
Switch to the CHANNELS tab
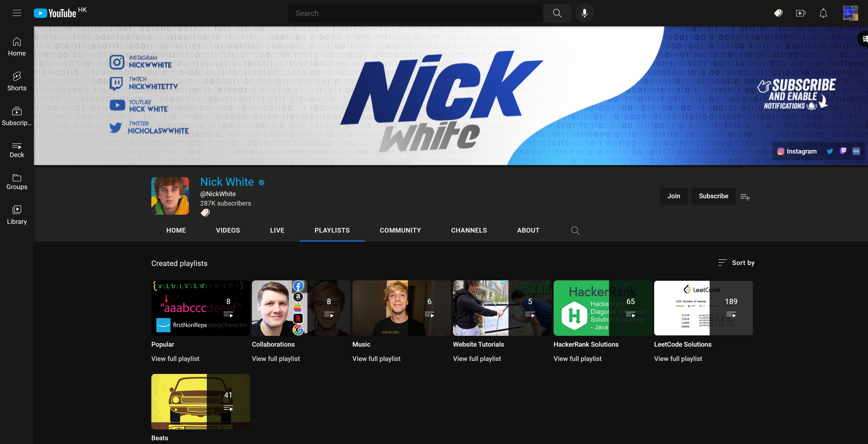(x=469, y=230)
